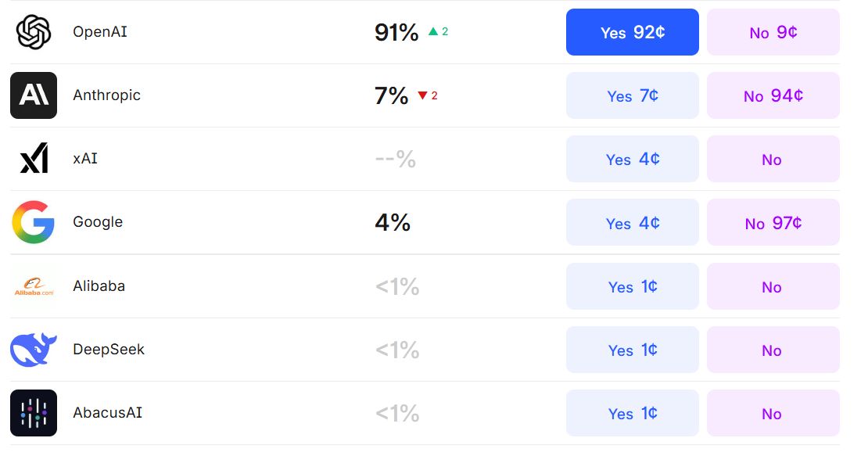Click the Anthropic logo icon
Screen dimensions: 868x456
pyautogui.click(x=34, y=95)
